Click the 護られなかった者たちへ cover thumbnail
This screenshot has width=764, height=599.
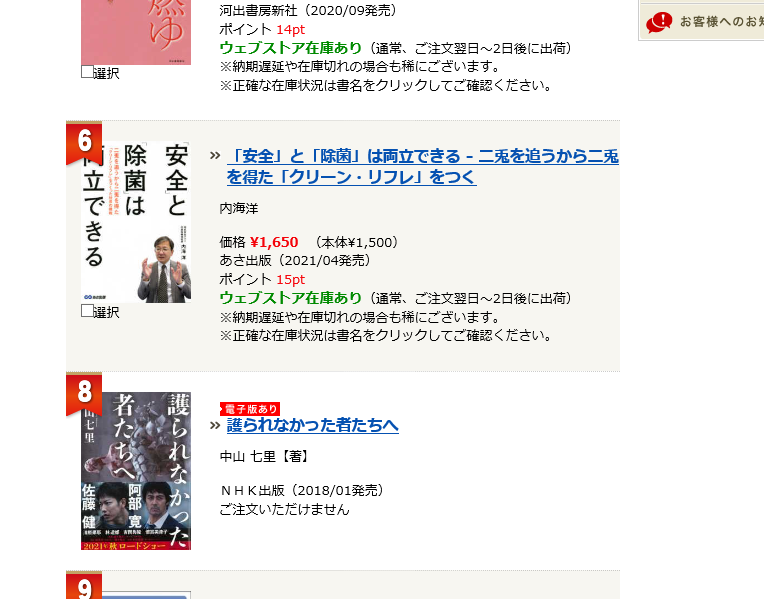pos(136,471)
